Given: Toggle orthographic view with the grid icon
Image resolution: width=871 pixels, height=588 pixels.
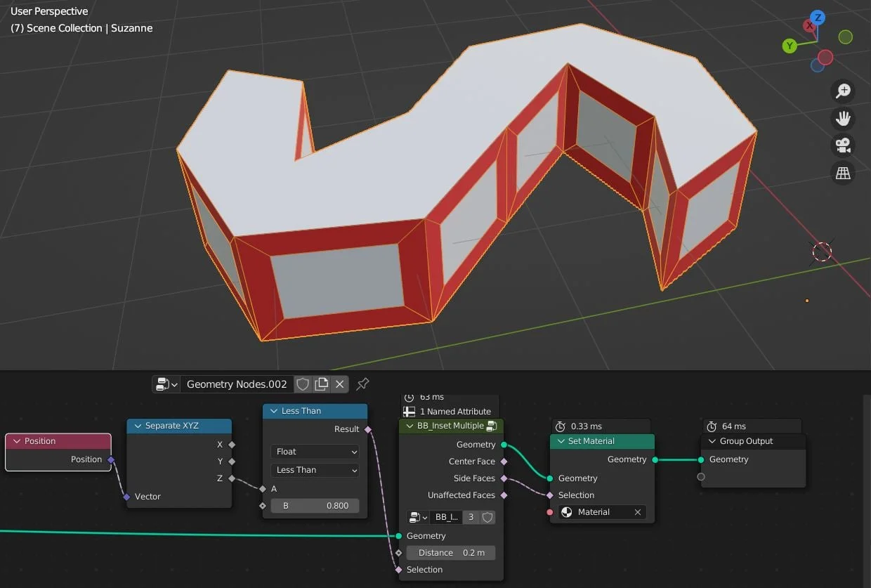Looking at the screenshot, I should click(x=843, y=173).
